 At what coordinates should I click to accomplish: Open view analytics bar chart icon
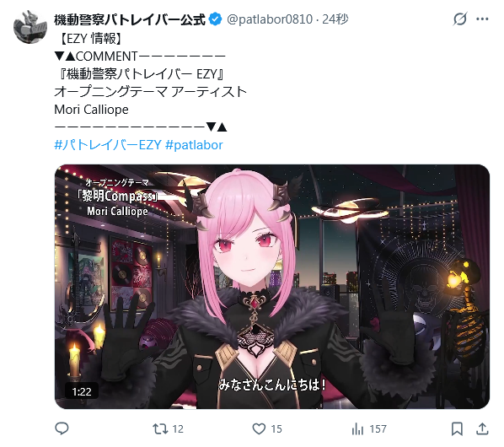[357, 428]
